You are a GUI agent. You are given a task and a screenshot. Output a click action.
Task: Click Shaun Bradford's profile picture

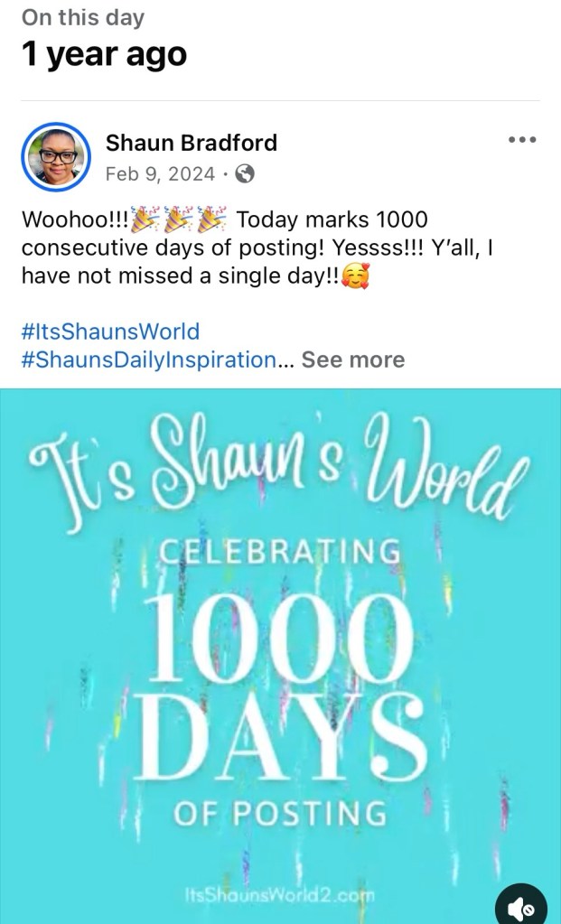56,156
